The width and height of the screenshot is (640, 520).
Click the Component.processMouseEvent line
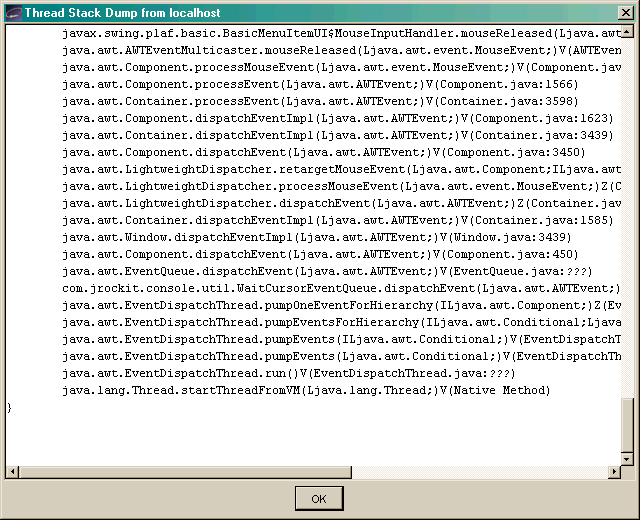coord(342,67)
